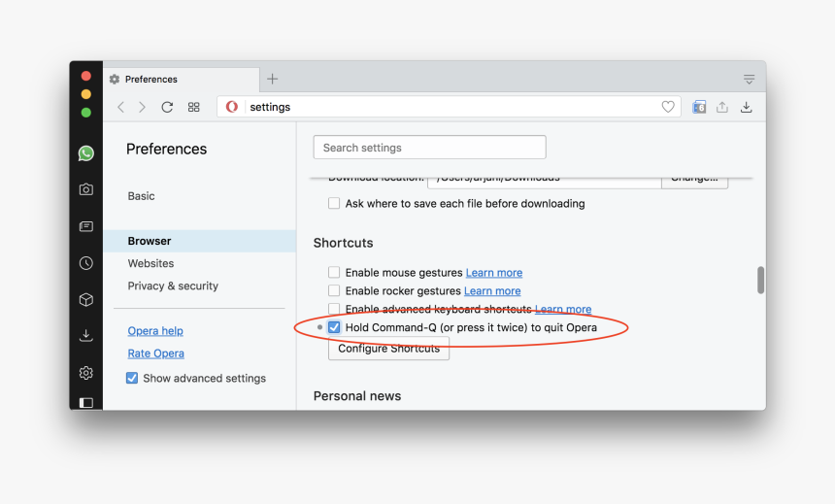Enable mouse gestures checkbox
The height and width of the screenshot is (504, 835).
tap(334, 273)
